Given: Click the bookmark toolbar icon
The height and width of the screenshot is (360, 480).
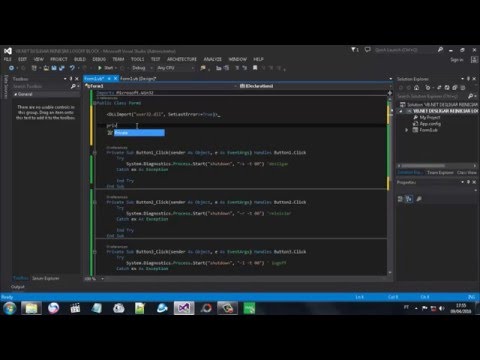Looking at the screenshot, I should 255,68.
